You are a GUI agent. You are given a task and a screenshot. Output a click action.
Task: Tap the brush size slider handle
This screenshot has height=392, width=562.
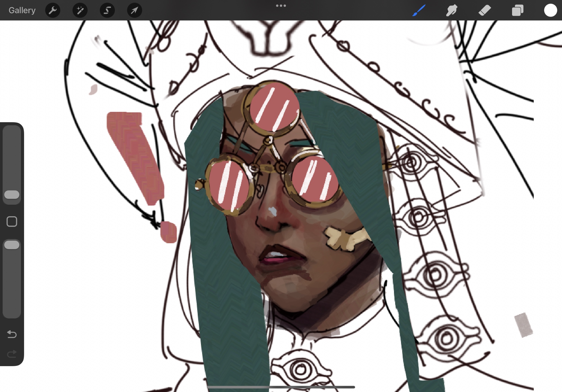click(12, 195)
